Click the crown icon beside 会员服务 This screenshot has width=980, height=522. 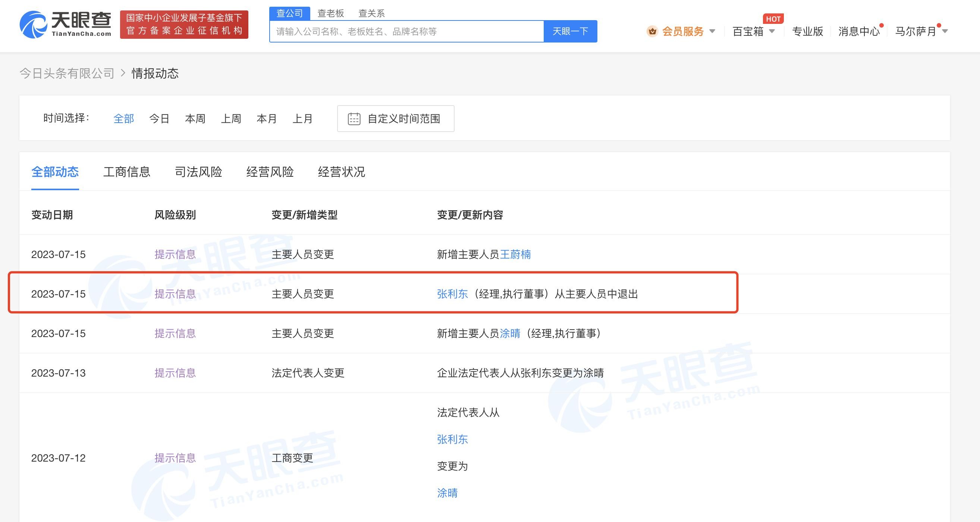[652, 31]
